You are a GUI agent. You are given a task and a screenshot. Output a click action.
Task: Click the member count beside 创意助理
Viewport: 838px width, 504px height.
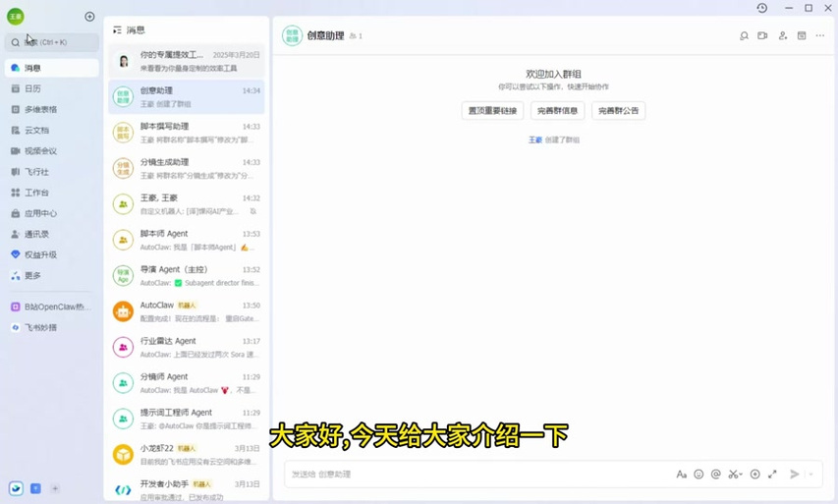tap(356, 36)
